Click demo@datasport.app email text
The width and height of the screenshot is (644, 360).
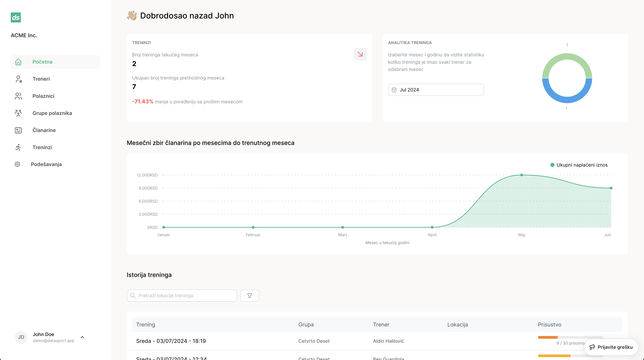tap(53, 341)
